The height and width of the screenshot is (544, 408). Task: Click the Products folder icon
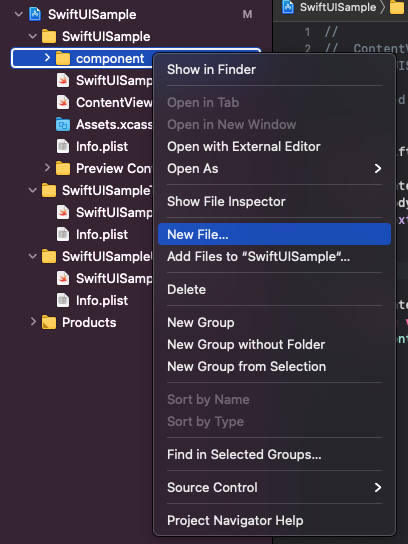tap(49, 322)
